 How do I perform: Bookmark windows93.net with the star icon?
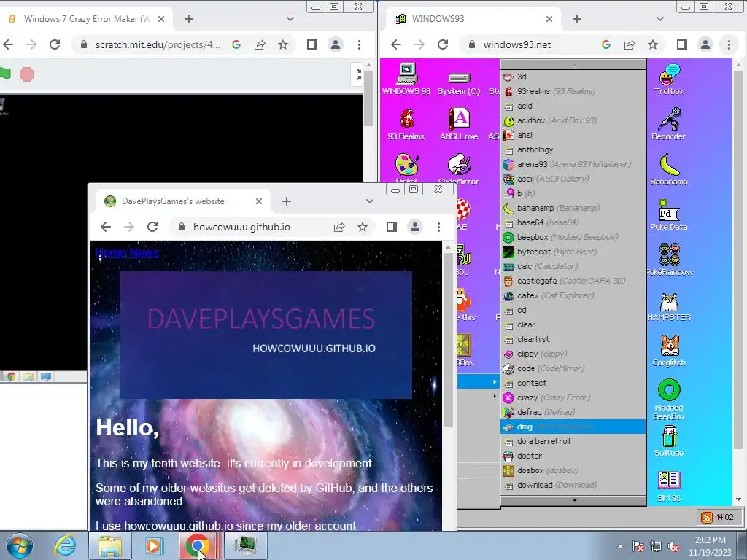[653, 44]
